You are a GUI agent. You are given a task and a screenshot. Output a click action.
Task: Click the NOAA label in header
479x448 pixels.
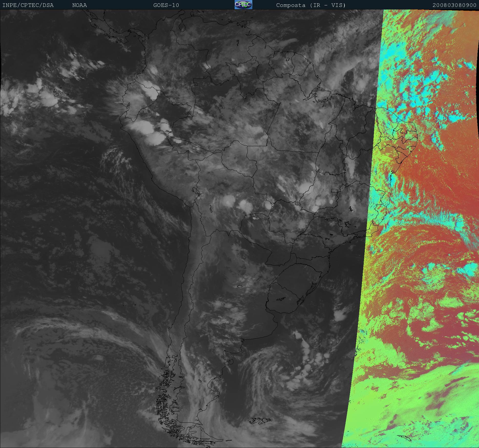(79, 5)
